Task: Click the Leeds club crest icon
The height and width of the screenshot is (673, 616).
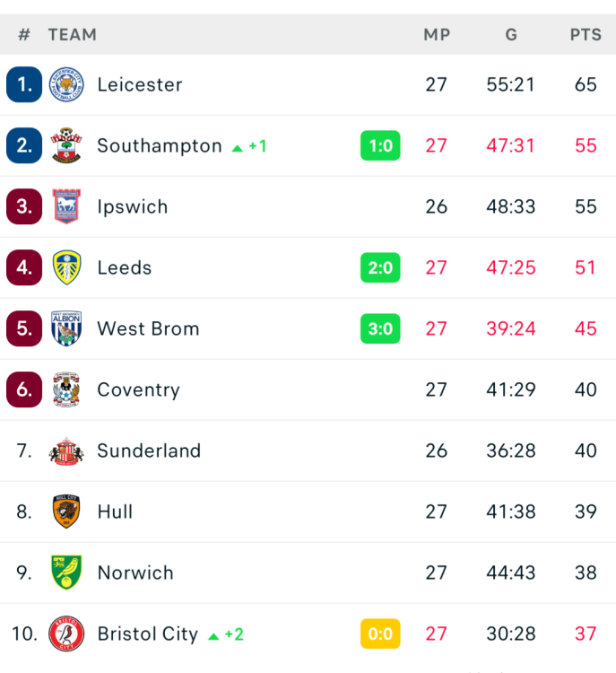Action: [66, 267]
